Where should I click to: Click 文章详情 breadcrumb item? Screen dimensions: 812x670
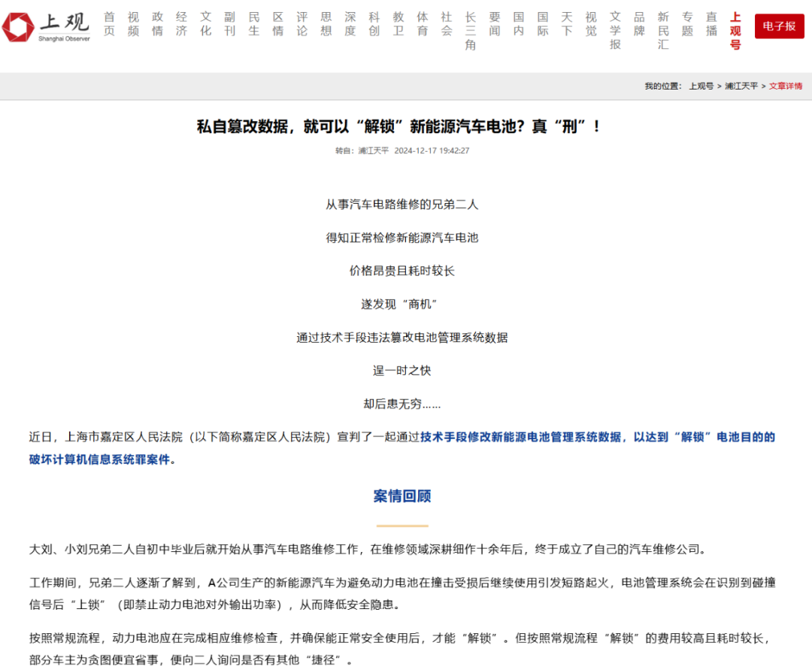[785, 86]
